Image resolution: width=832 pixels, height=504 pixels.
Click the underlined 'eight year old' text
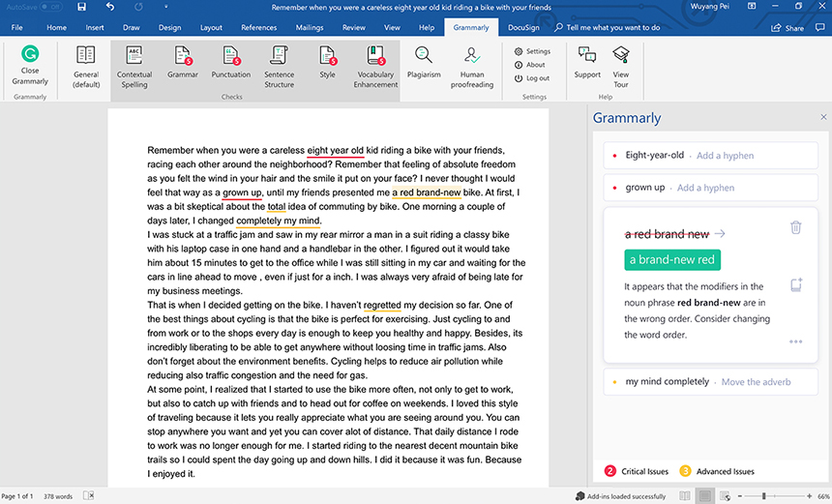pyautogui.click(x=336, y=150)
